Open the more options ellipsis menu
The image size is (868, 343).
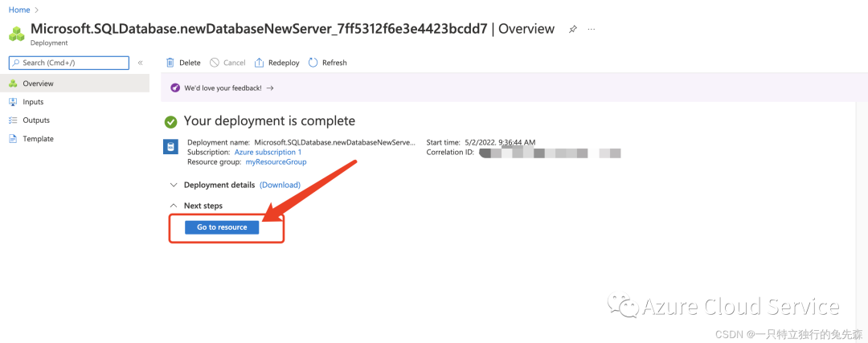(592, 29)
